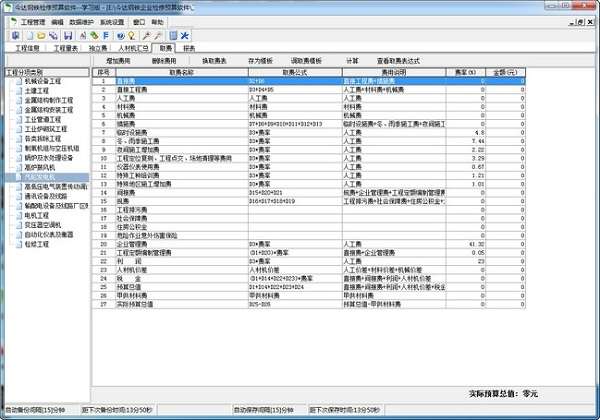Switch to the 工程量表 tab
The image size is (600, 420).
click(x=66, y=48)
